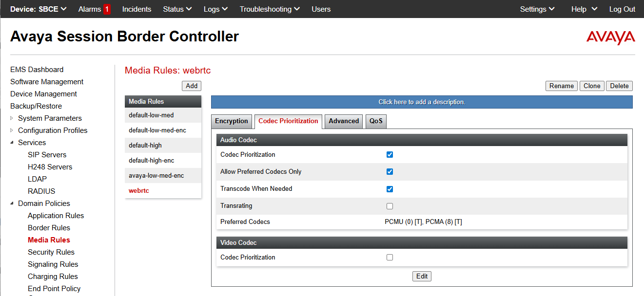644x296 pixels.
Task: Open the QoS tab
Action: click(x=376, y=121)
